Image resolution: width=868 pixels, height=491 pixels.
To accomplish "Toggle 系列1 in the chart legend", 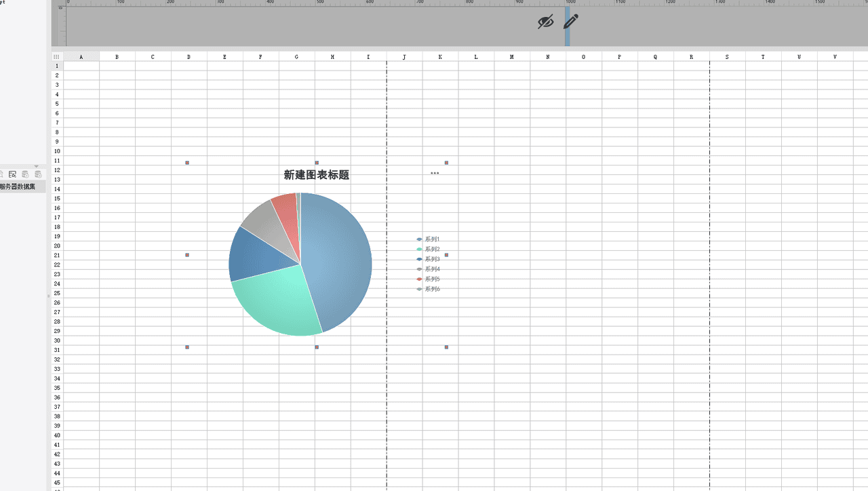I will point(432,239).
